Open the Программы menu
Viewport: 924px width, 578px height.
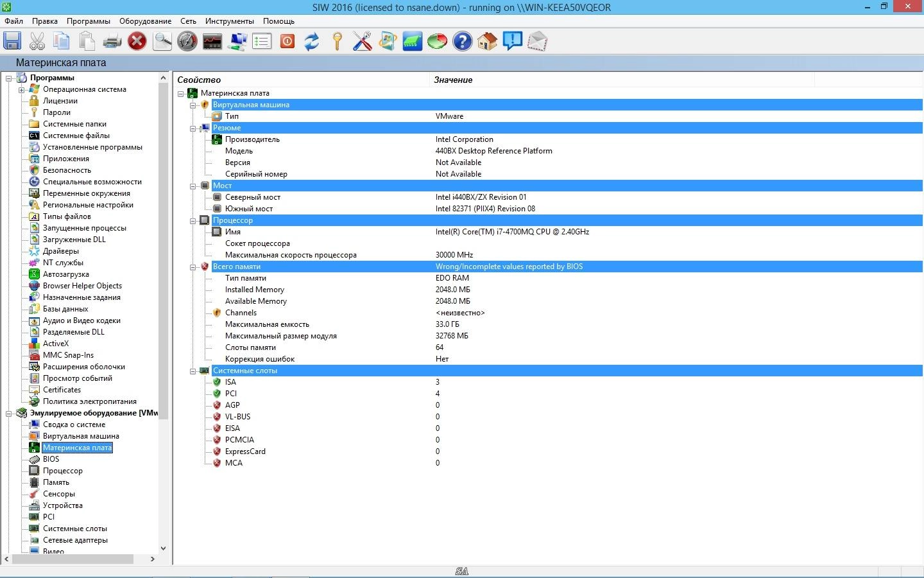click(x=89, y=21)
